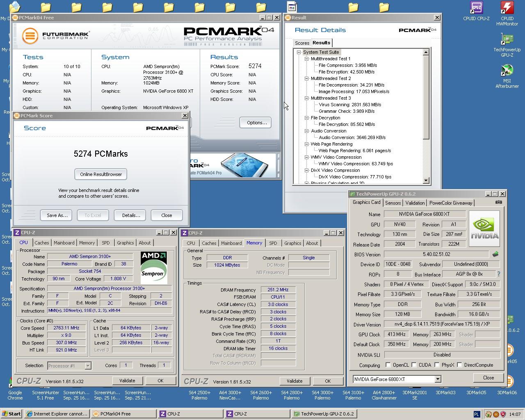Open S64 2800+ Palermo folder
Viewport: 525px width, 420px height.
pyautogui.click(x=292, y=395)
